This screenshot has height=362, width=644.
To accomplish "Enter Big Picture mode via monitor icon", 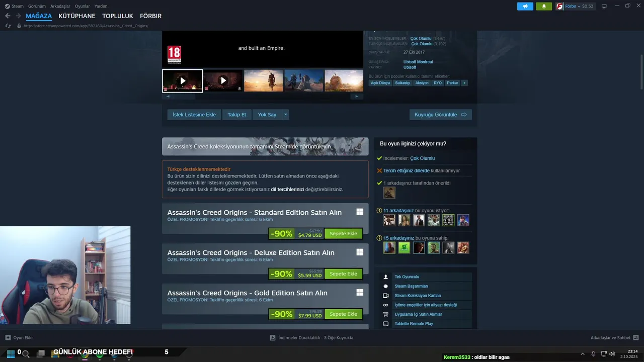I will pyautogui.click(x=604, y=6).
